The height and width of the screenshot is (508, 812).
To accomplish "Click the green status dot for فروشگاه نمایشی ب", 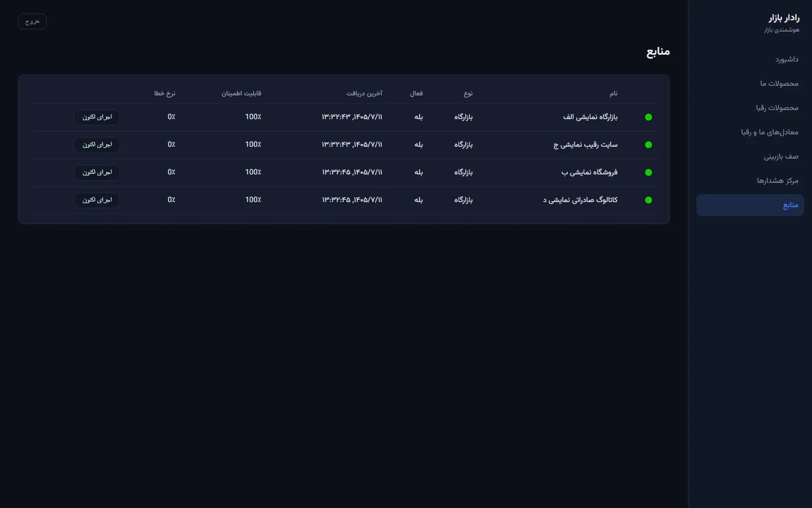I will click(x=648, y=173).
